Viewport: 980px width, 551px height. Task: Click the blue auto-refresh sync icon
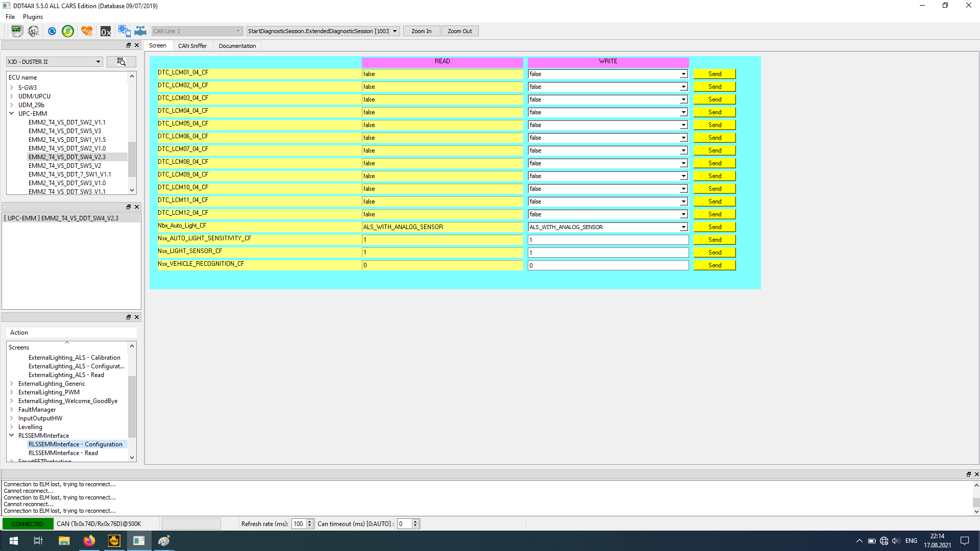click(x=52, y=31)
